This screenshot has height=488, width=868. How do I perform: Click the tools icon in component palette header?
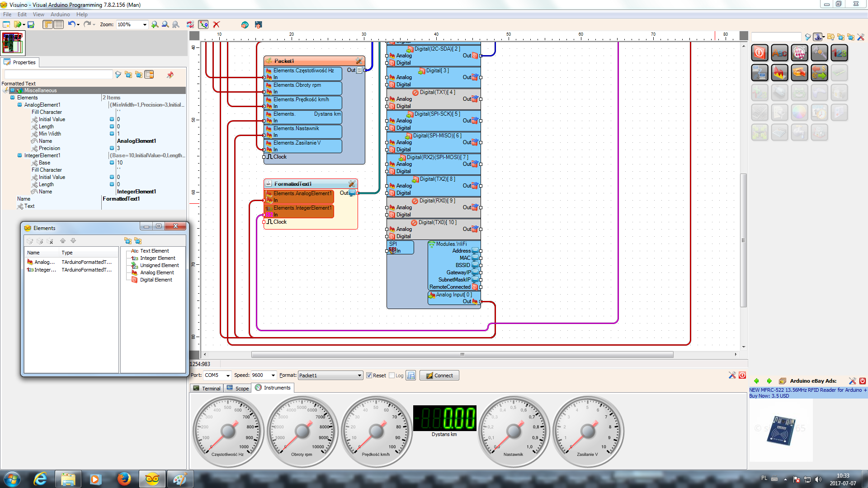(861, 37)
